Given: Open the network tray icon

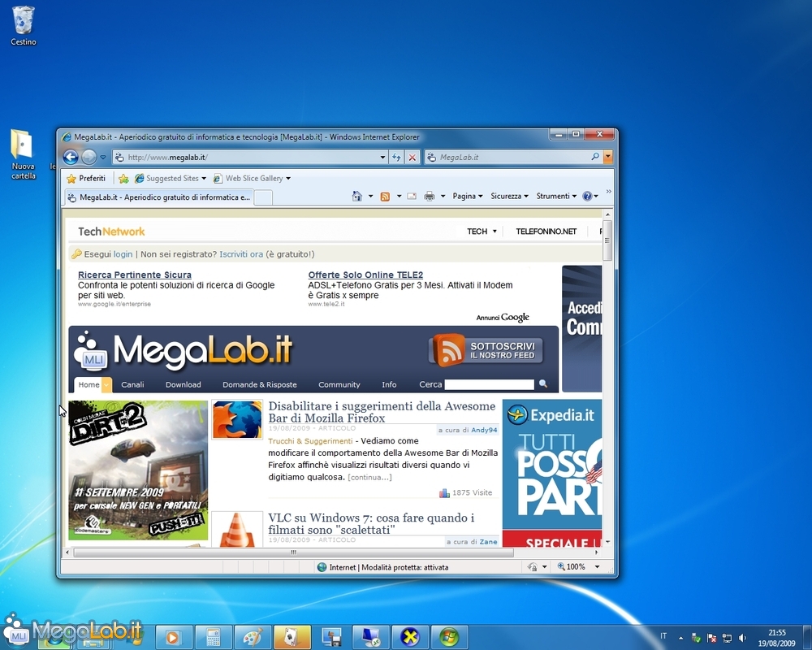Looking at the screenshot, I should pos(727,638).
